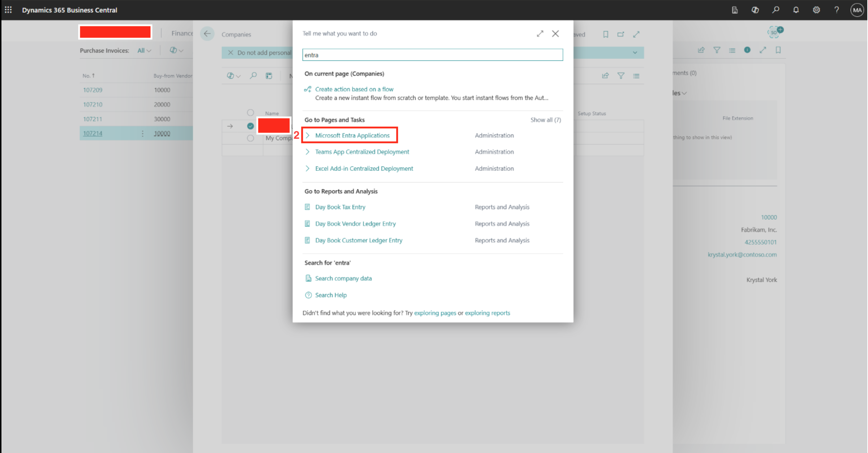
Task: Click the notifications bell icon
Action: (796, 10)
